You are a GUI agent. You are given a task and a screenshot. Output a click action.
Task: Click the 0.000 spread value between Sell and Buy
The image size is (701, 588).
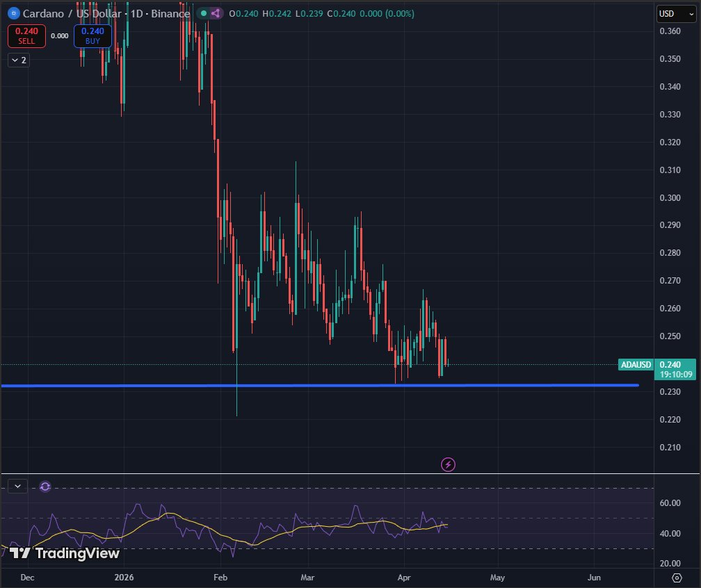60,35
